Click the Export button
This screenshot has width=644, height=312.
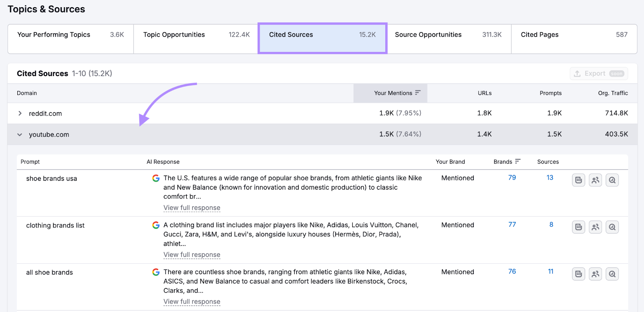click(599, 73)
